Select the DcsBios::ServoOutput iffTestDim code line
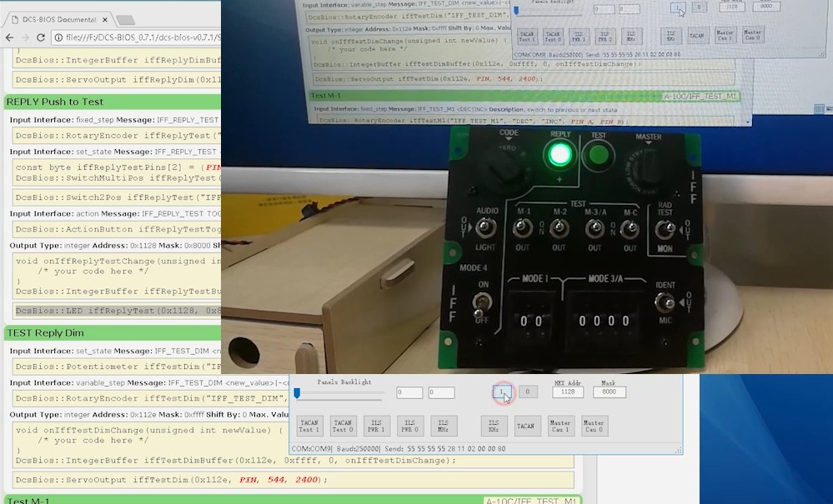The image size is (833, 504). (x=294, y=480)
